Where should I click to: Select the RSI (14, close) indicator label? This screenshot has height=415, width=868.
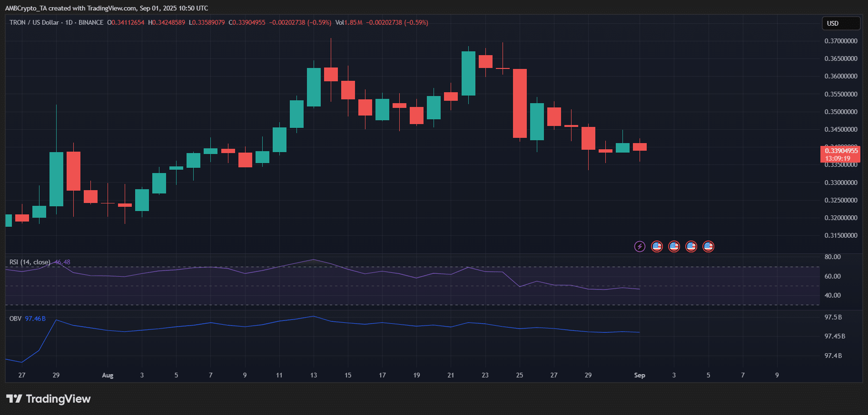(x=30, y=262)
